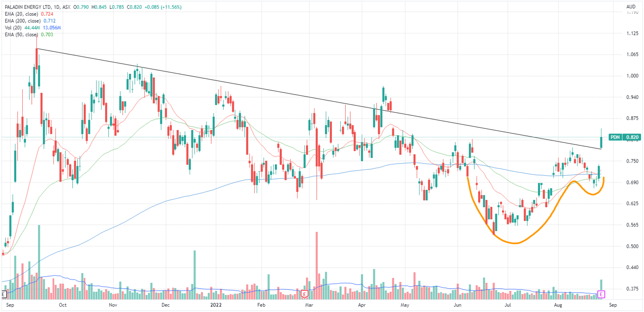Click the Aug label on time axis
644x312 pixels.
pos(558,305)
